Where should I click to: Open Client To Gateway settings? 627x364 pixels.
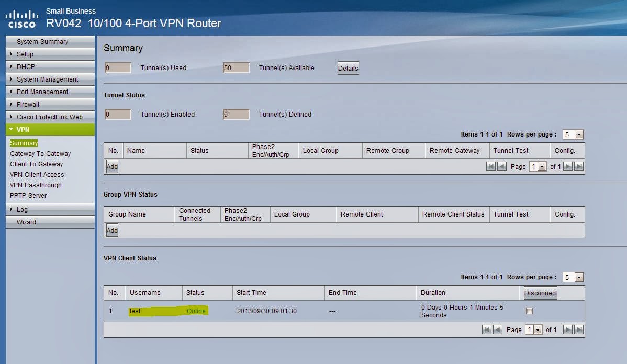coord(37,164)
